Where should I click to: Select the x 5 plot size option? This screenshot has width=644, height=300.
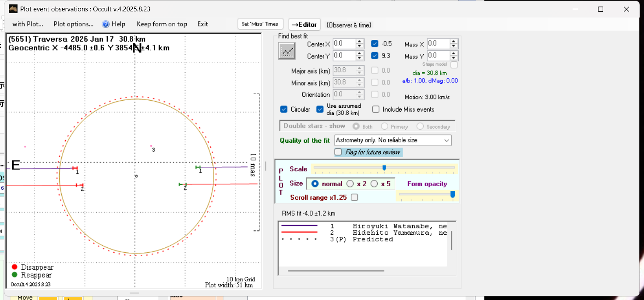click(x=374, y=184)
